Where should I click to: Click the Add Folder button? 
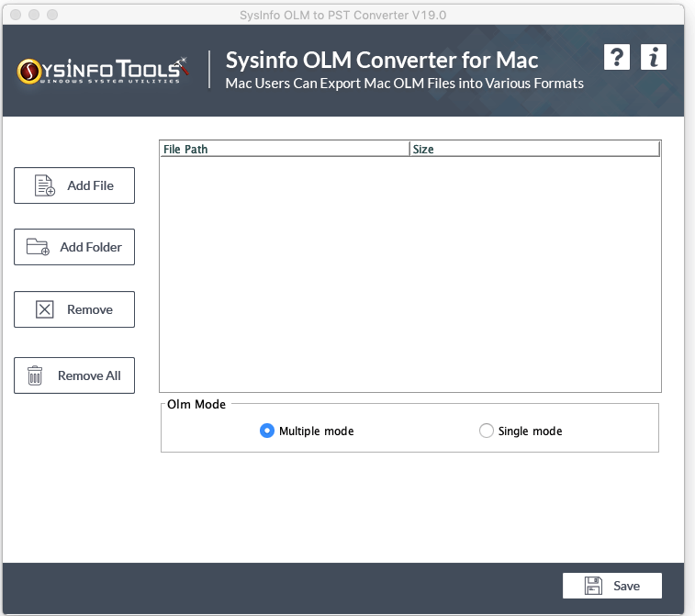(x=74, y=247)
